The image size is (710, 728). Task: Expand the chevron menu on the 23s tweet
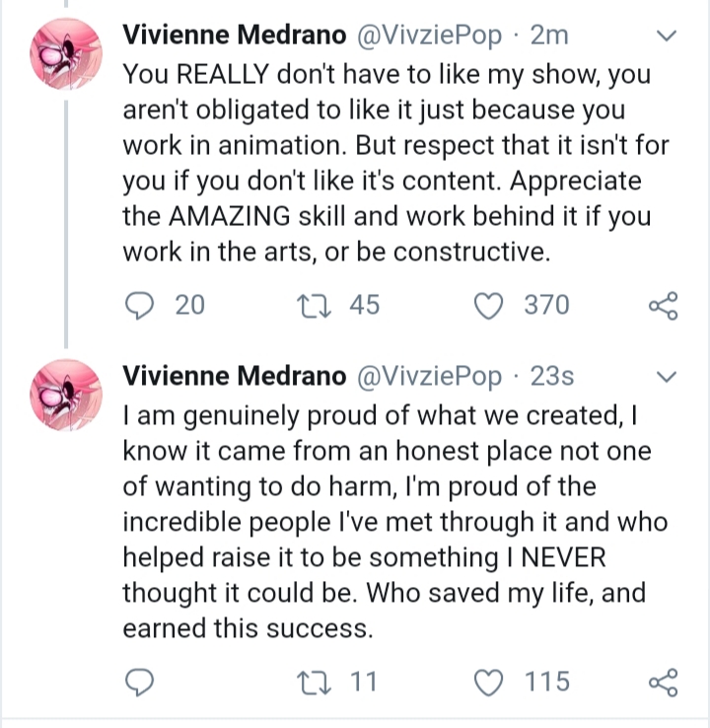tap(667, 377)
